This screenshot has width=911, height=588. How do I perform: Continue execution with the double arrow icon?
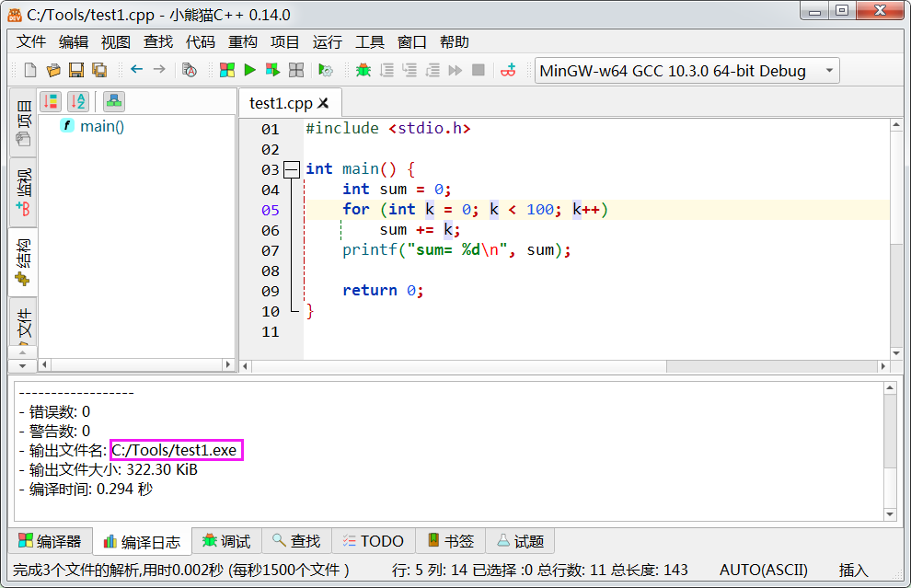[455, 70]
